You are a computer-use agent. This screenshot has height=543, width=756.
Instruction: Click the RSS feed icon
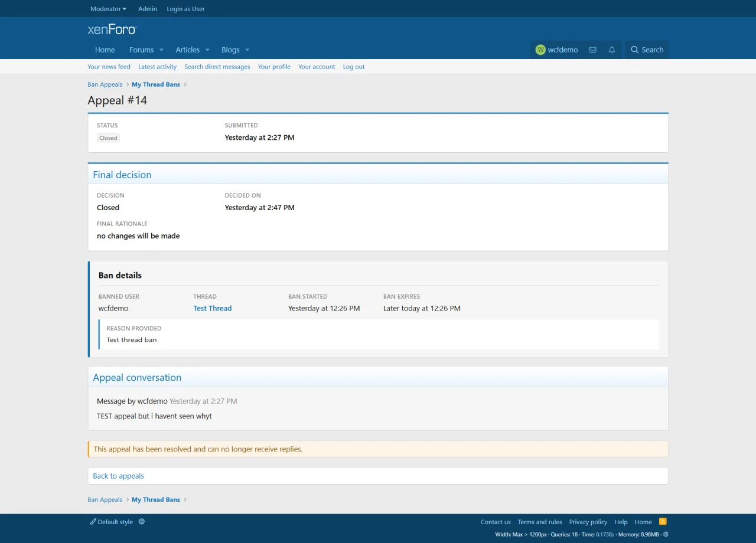(663, 521)
